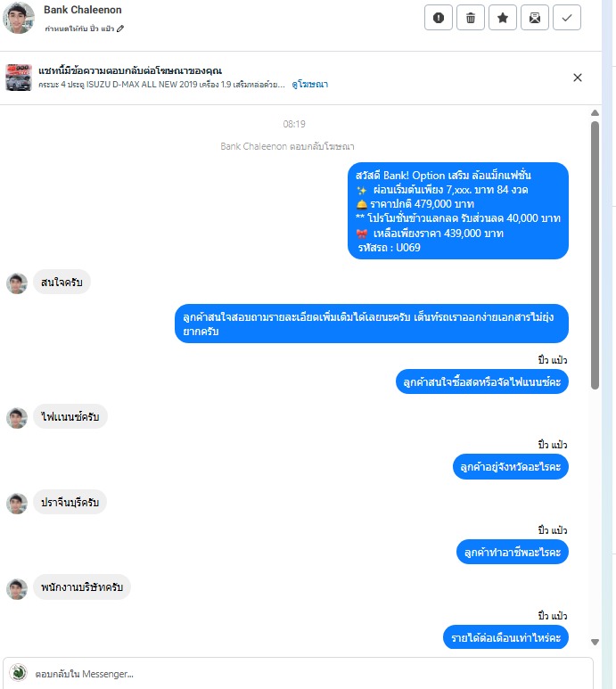Select the U069 promotional message bubble
616x689 pixels.
pos(458,211)
